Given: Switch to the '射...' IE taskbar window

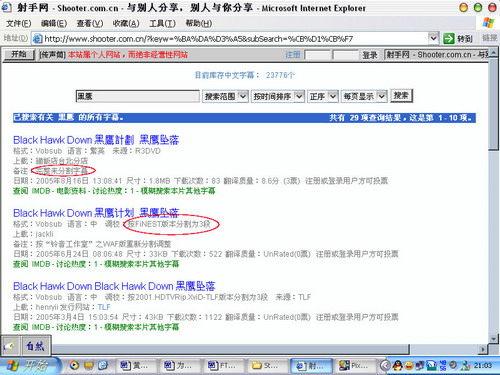Looking at the screenshot, I should (311, 366).
